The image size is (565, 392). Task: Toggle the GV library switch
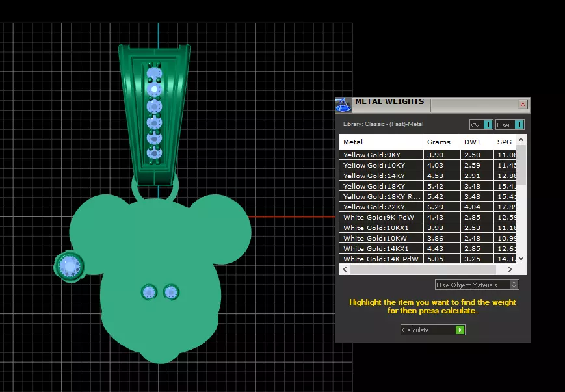[x=481, y=125]
